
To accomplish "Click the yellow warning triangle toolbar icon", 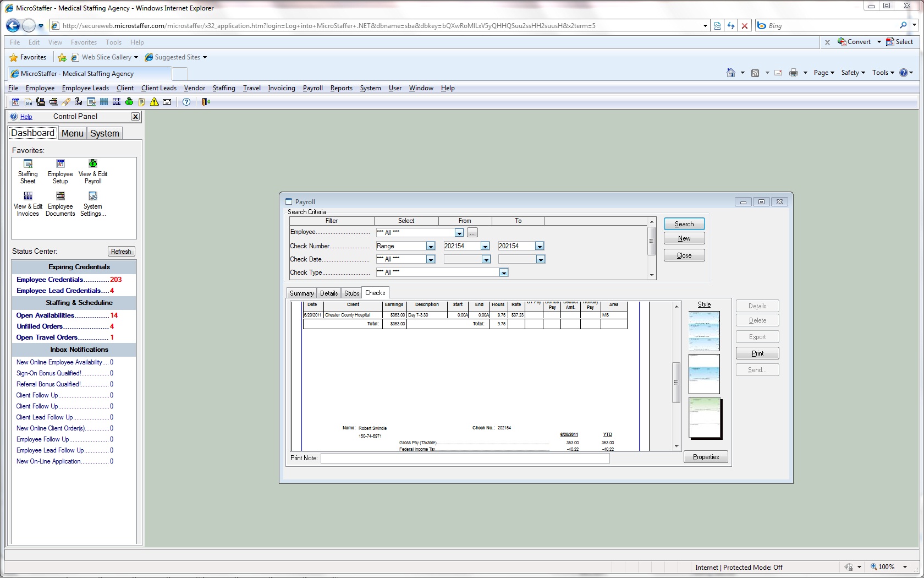I will point(155,102).
